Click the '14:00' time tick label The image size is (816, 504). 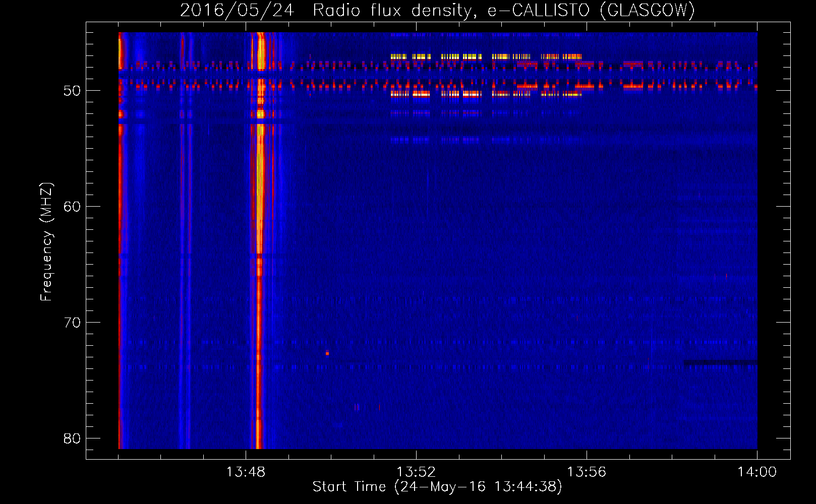pos(757,472)
